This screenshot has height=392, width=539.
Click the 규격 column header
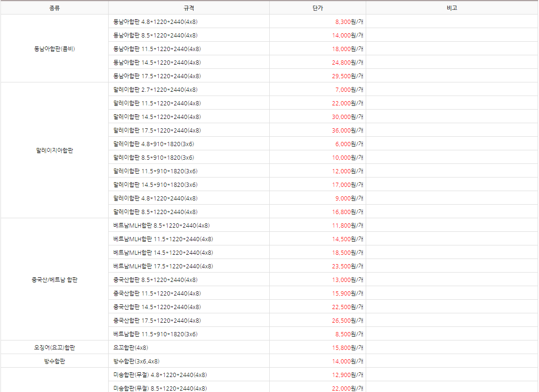[188, 7]
